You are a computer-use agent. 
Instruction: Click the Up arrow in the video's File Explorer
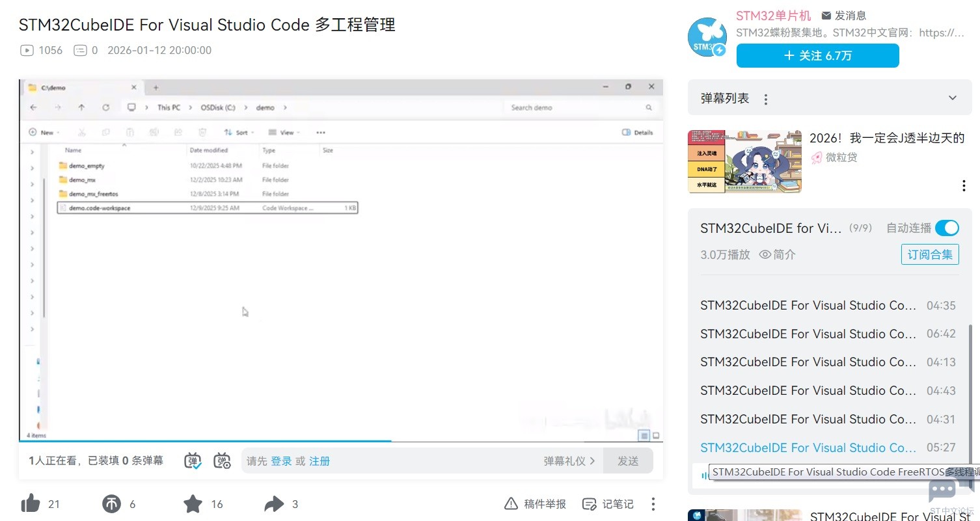click(81, 107)
